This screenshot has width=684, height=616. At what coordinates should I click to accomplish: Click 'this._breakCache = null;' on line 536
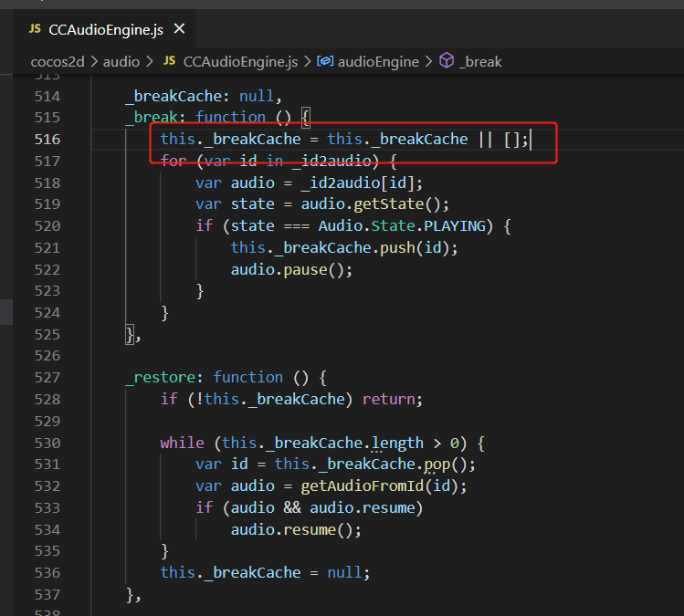265,573
